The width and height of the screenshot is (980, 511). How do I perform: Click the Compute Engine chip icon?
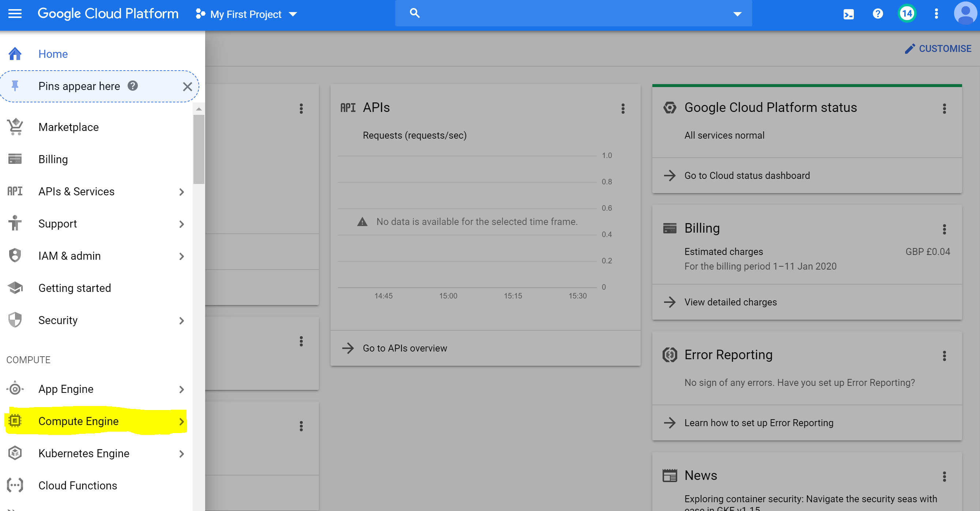click(15, 421)
